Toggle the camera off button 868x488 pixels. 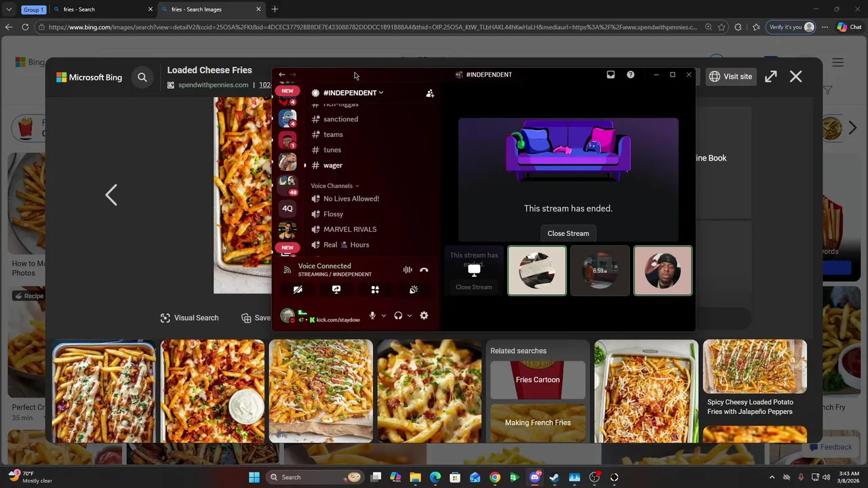298,289
